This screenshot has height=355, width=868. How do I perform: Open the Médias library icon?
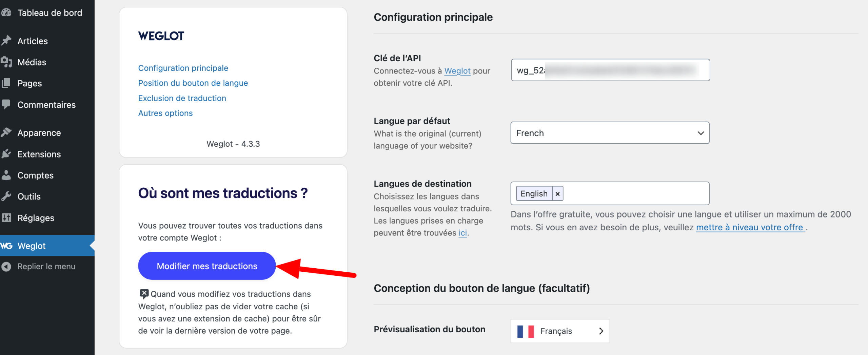click(x=7, y=62)
